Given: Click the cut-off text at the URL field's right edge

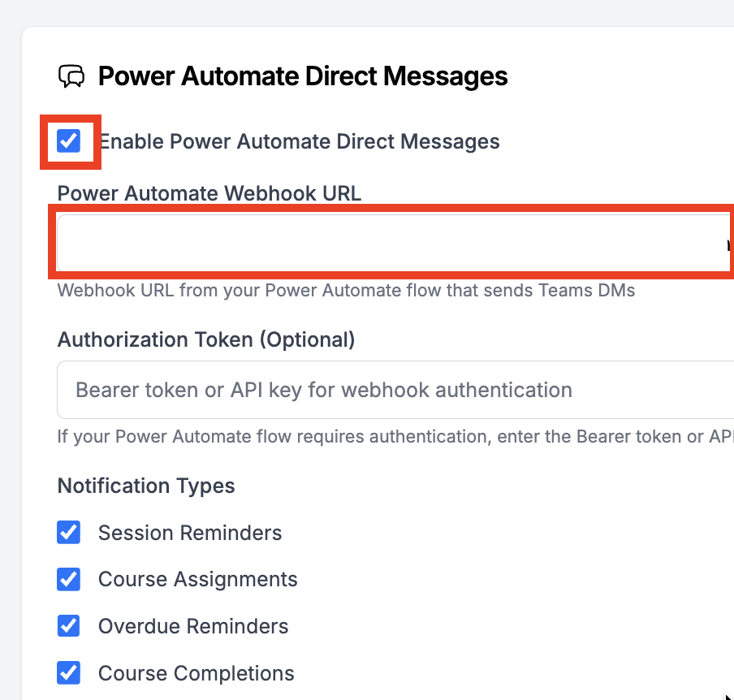Looking at the screenshot, I should pos(729,243).
